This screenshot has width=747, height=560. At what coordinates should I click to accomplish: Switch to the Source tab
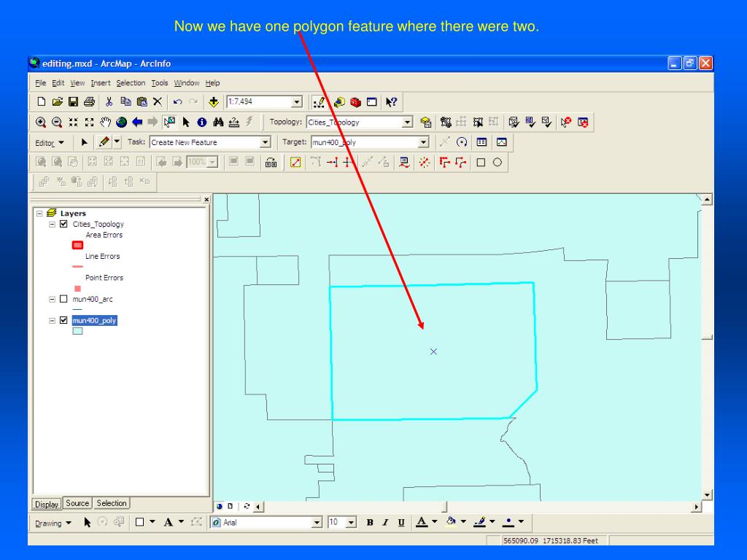click(77, 503)
